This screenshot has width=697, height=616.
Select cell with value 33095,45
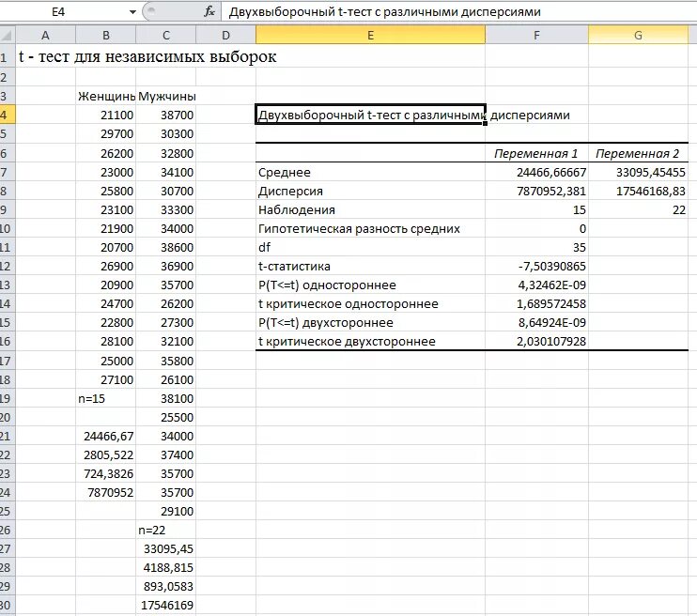[x=166, y=548]
